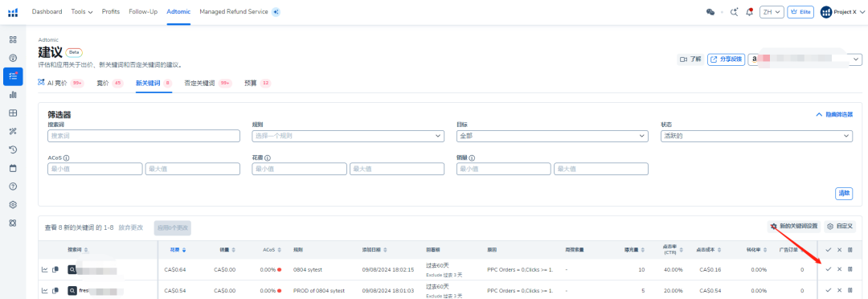
Task: Select the highlighted checklist suggestions sidebar icon
Action: [14, 76]
